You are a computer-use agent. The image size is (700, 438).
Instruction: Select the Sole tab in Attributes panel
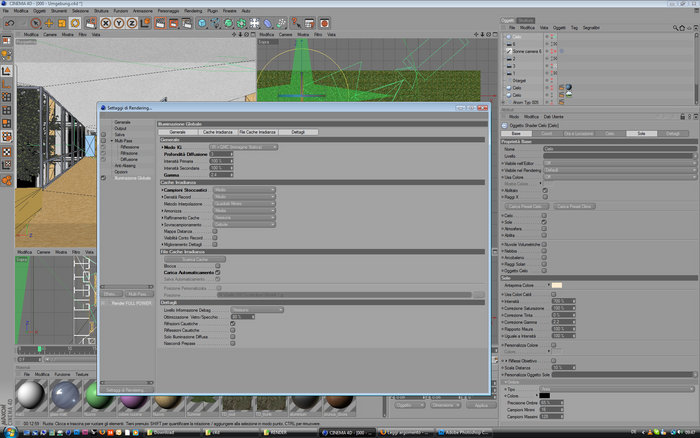tap(641, 133)
